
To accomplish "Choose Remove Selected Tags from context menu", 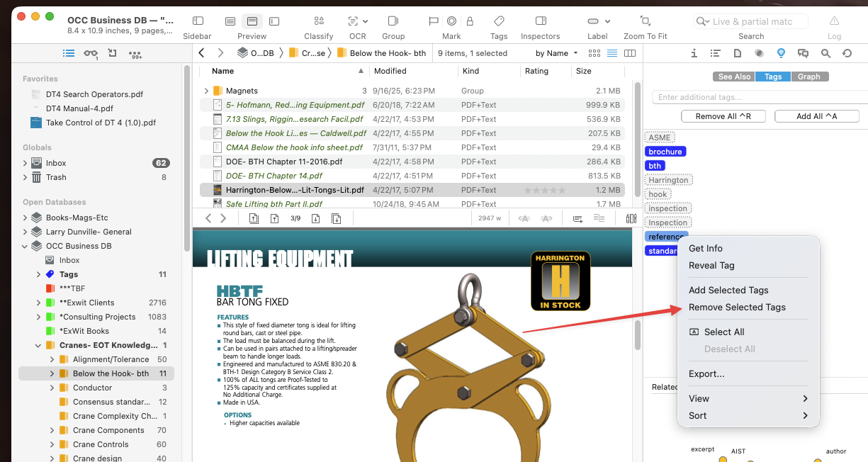I will coord(737,308).
